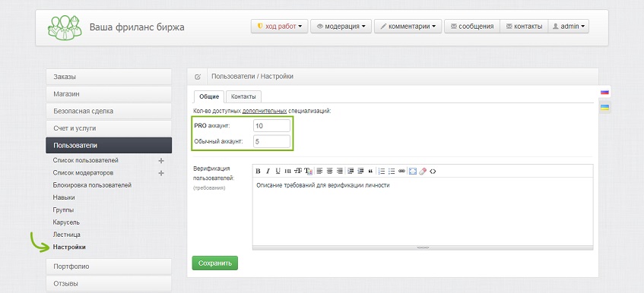The height and width of the screenshot is (293, 644).
Task: Switch to the Russian language flag
Action: pyautogui.click(x=604, y=92)
